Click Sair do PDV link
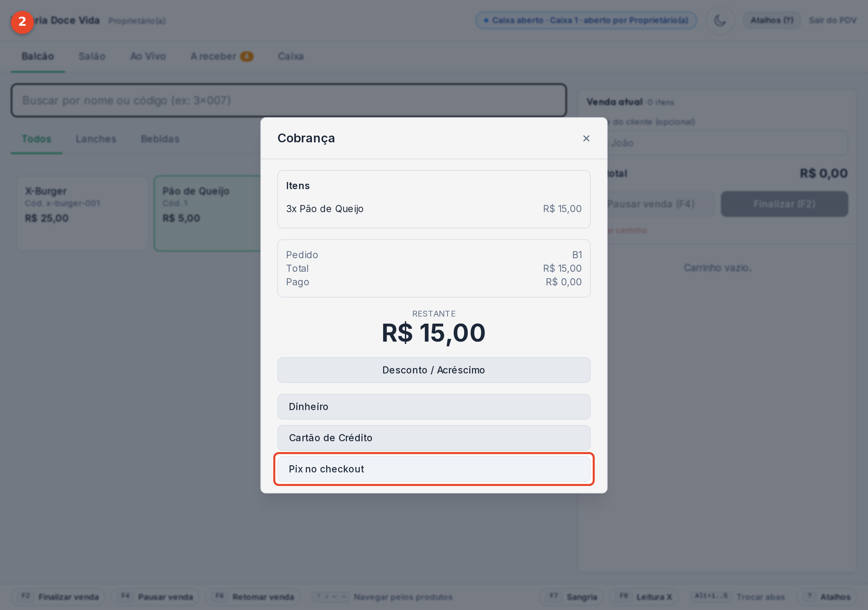868x610 pixels. [832, 20]
